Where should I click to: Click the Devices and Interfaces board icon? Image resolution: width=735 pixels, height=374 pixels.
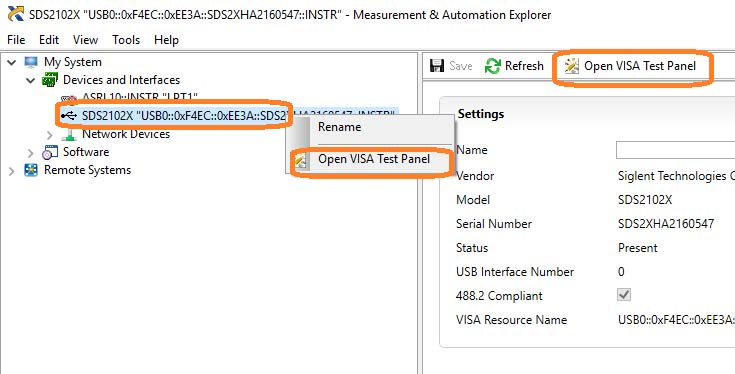point(50,80)
